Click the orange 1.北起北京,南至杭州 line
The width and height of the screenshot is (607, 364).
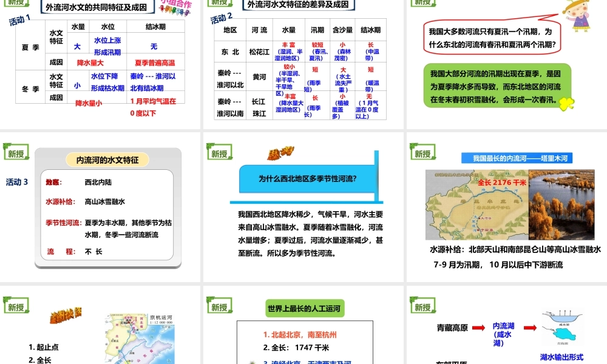pyautogui.click(x=300, y=335)
